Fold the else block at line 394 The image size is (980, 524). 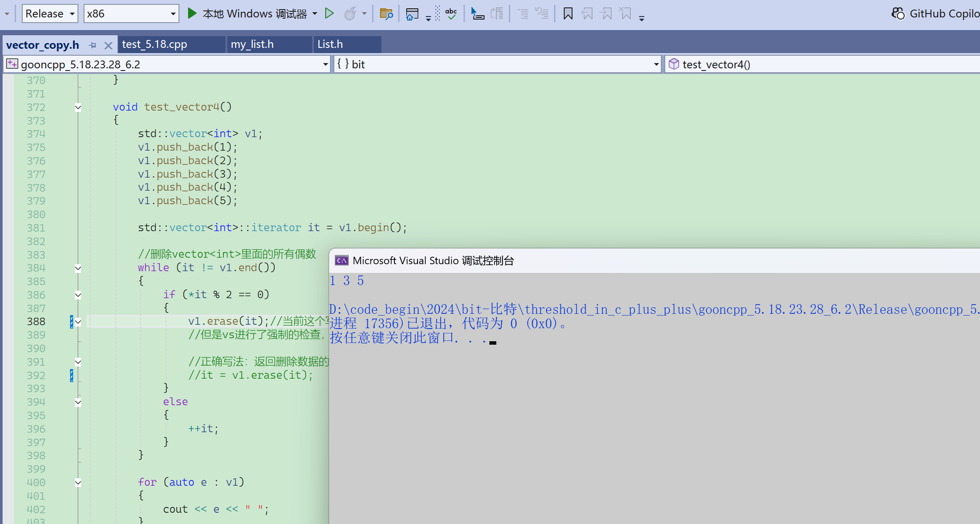tap(78, 402)
